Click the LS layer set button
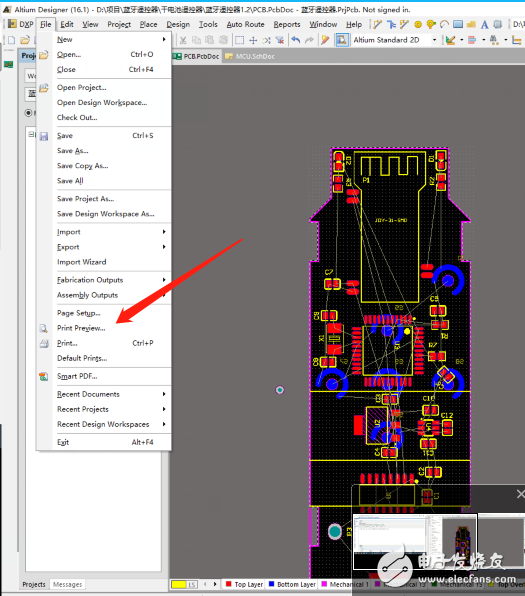Screen dimensions: 525x596 coord(192,584)
